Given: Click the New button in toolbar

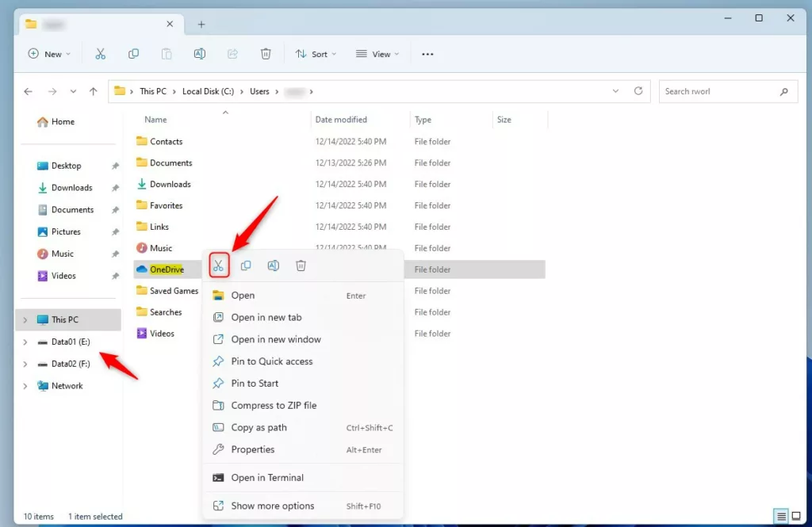Looking at the screenshot, I should [49, 54].
